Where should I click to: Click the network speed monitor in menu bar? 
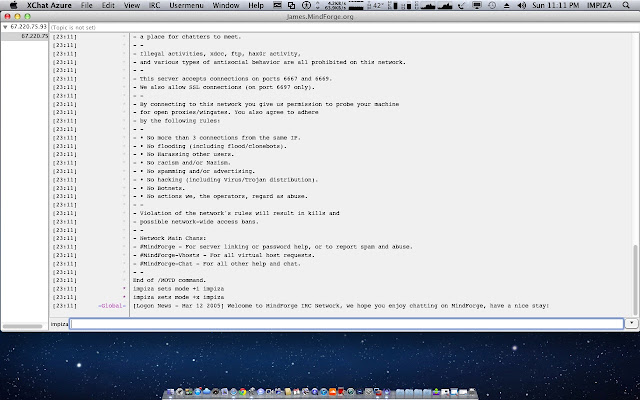point(336,5)
